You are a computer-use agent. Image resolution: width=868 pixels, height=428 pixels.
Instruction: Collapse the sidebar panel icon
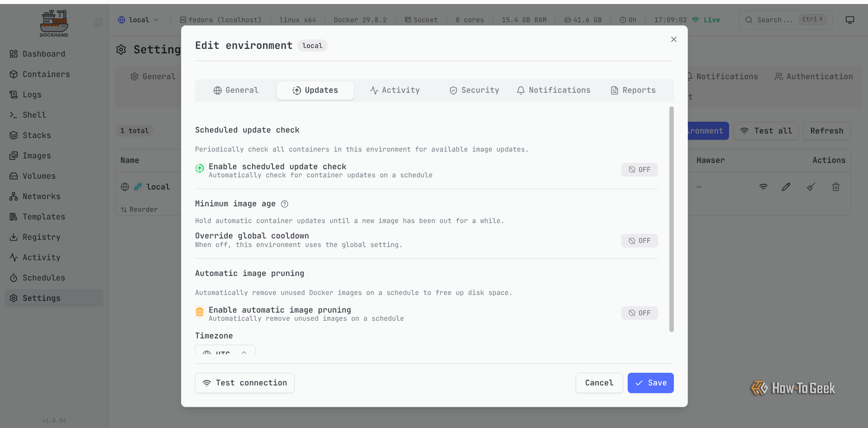click(98, 22)
